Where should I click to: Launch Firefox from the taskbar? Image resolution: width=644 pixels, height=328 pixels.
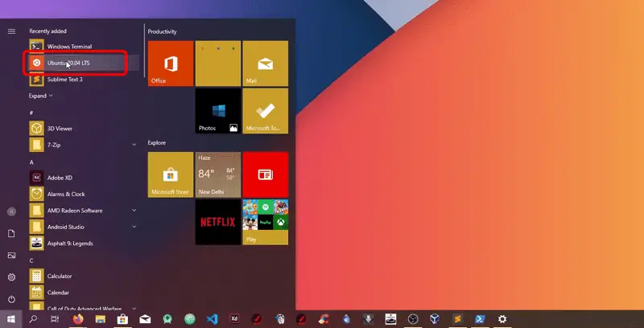(77, 319)
